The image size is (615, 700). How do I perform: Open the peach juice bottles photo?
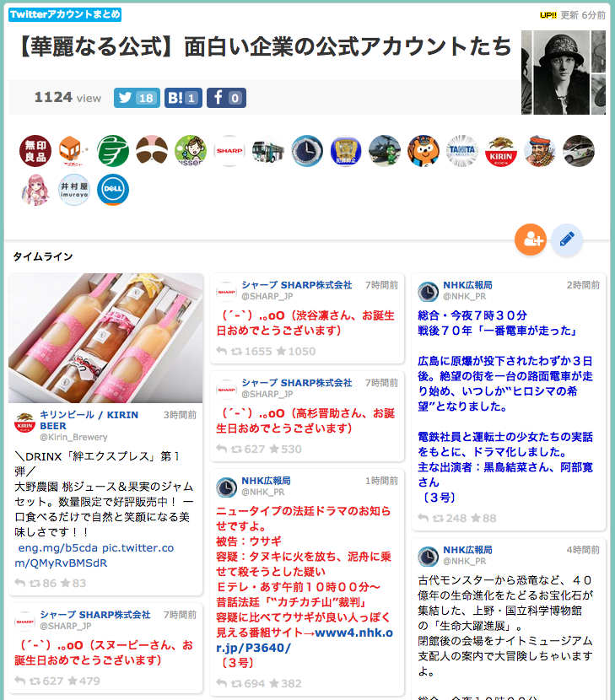click(x=105, y=338)
